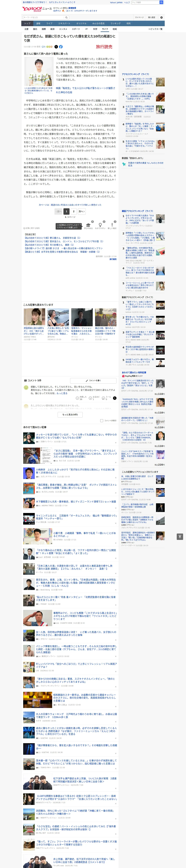The width and height of the screenshot is (186, 868).
Task: Click the 記事に関する報告 report icon link
Action: [x=31, y=228]
